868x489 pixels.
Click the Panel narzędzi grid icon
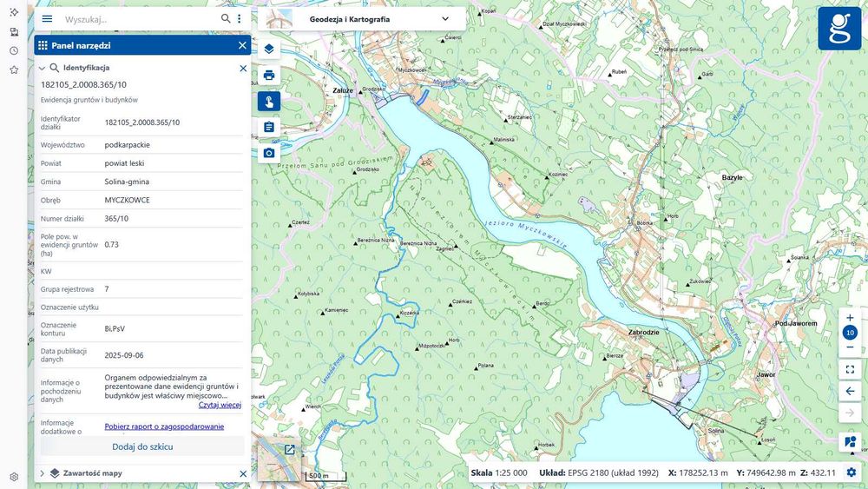pos(43,45)
